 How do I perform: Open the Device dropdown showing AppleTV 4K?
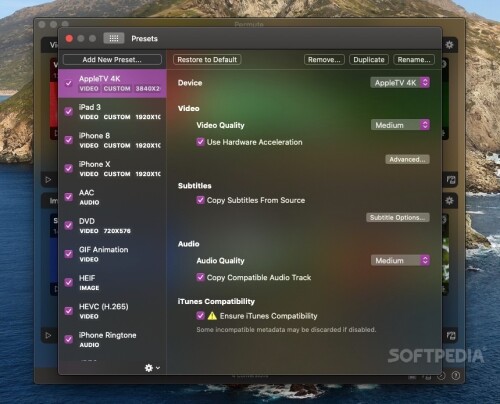pyautogui.click(x=400, y=83)
